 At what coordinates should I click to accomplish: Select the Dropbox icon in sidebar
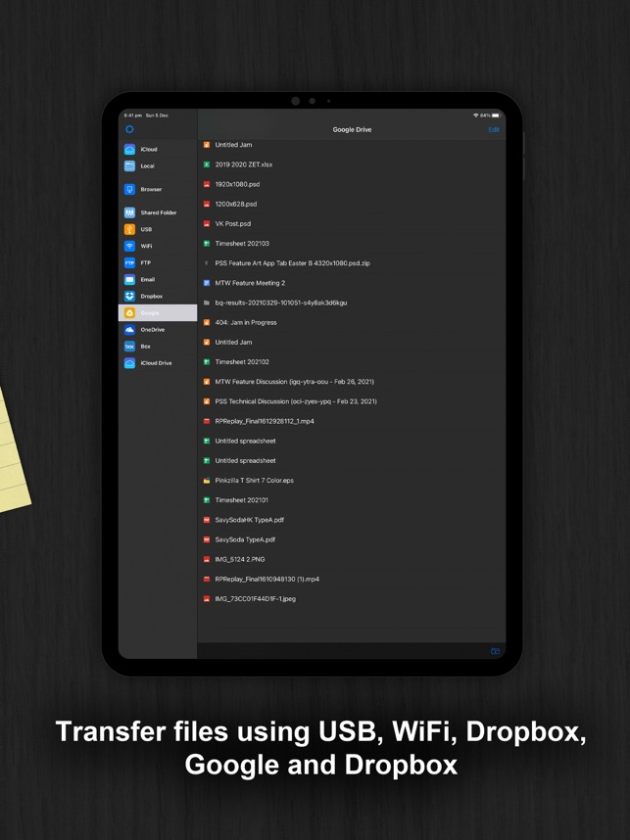point(129,296)
